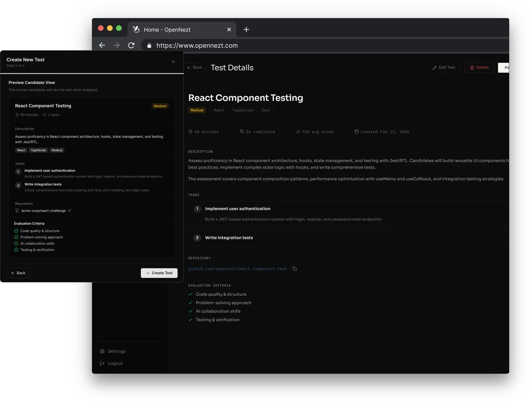Click the Delete test button
The height and width of the screenshot is (401, 532).
pos(479,67)
